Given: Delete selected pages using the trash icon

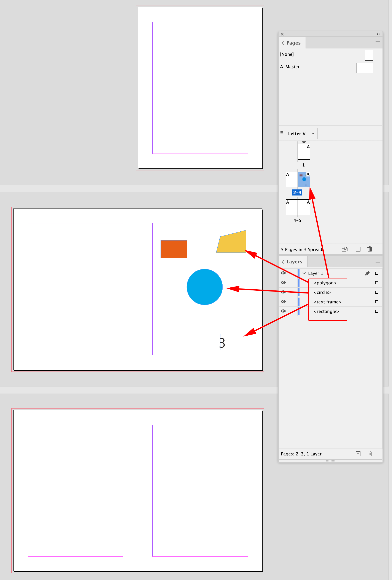Looking at the screenshot, I should point(370,249).
